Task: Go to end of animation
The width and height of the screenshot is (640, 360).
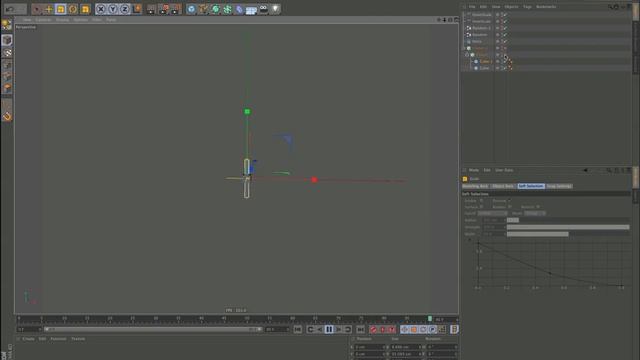Action: click(360, 329)
